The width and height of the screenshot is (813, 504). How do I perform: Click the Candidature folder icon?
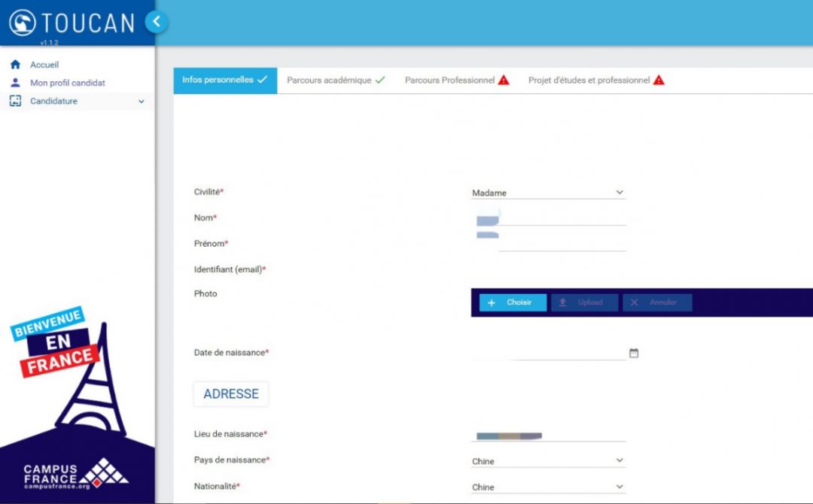15,101
